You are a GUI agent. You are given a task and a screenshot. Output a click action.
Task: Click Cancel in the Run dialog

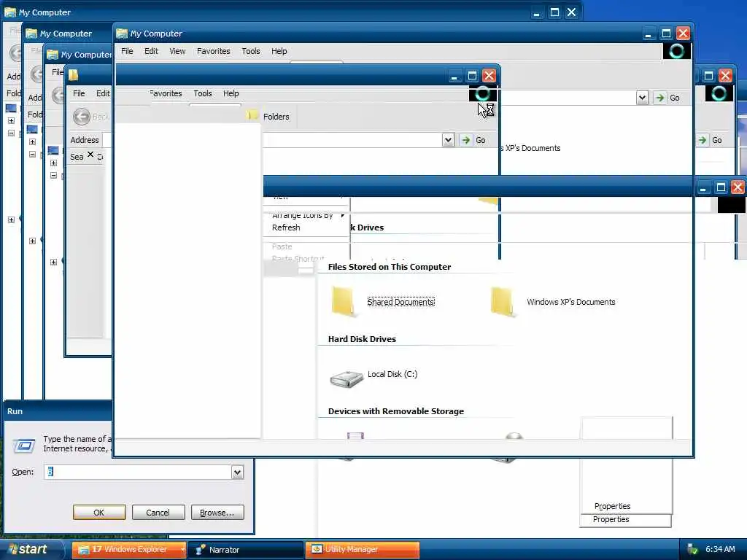(x=158, y=513)
